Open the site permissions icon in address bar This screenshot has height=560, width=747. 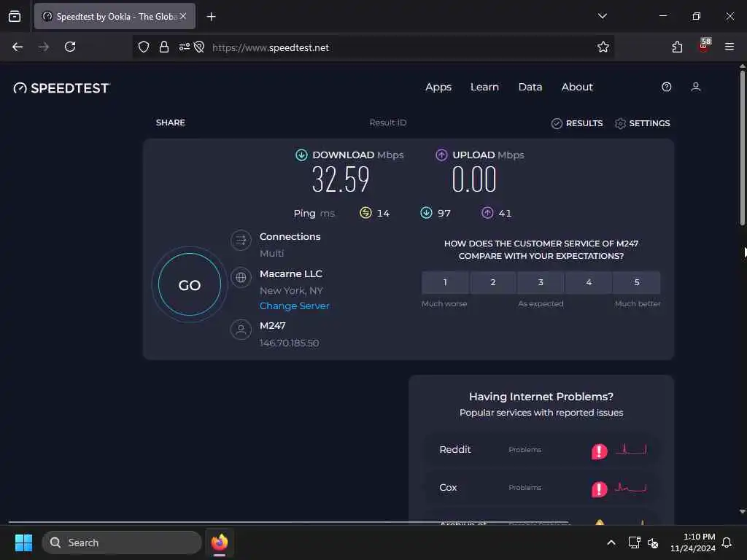(184, 47)
